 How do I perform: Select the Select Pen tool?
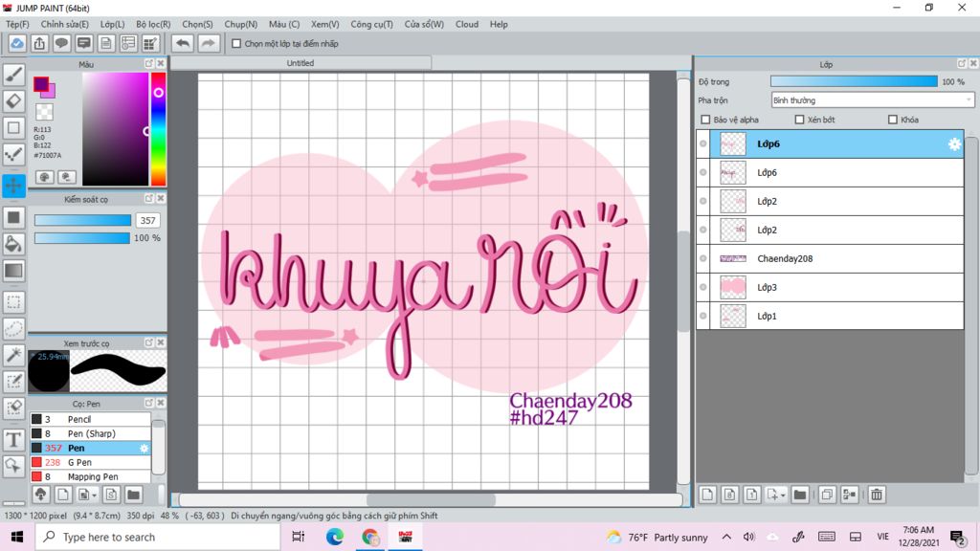(x=13, y=381)
